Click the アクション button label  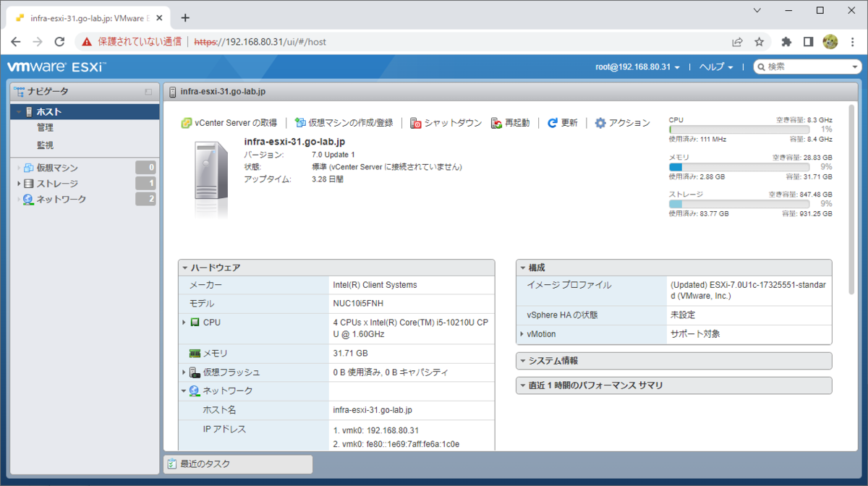coord(629,123)
